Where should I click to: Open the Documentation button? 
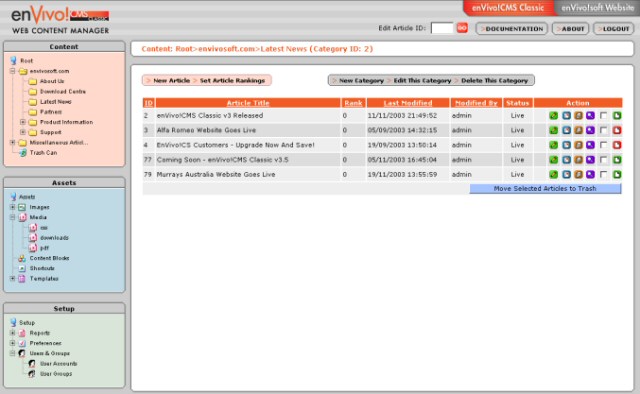click(x=511, y=29)
